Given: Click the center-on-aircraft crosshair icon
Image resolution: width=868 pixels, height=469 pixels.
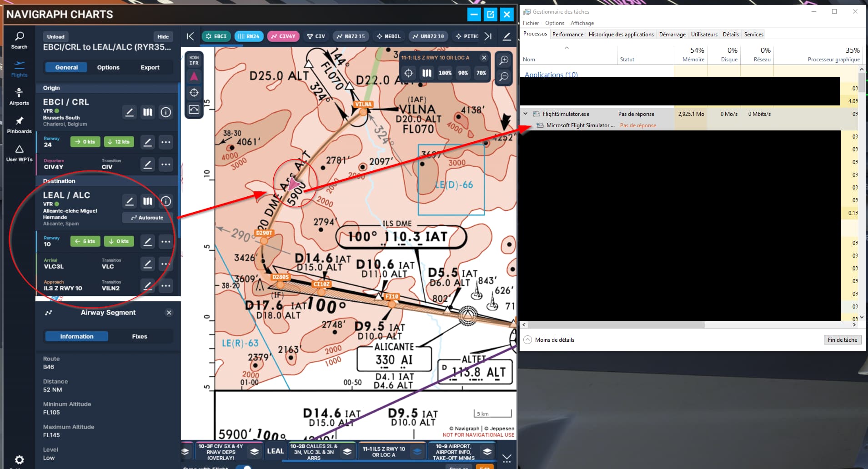Looking at the screenshot, I should point(194,92).
